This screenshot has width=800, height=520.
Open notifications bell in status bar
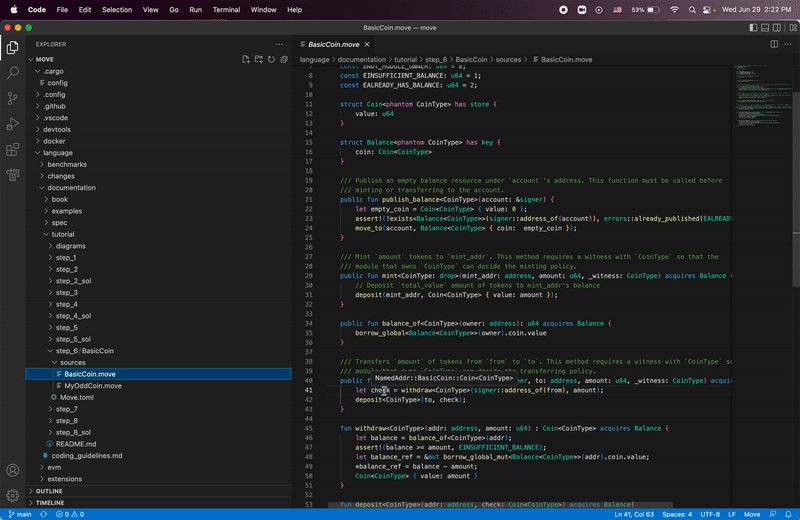click(x=788, y=514)
